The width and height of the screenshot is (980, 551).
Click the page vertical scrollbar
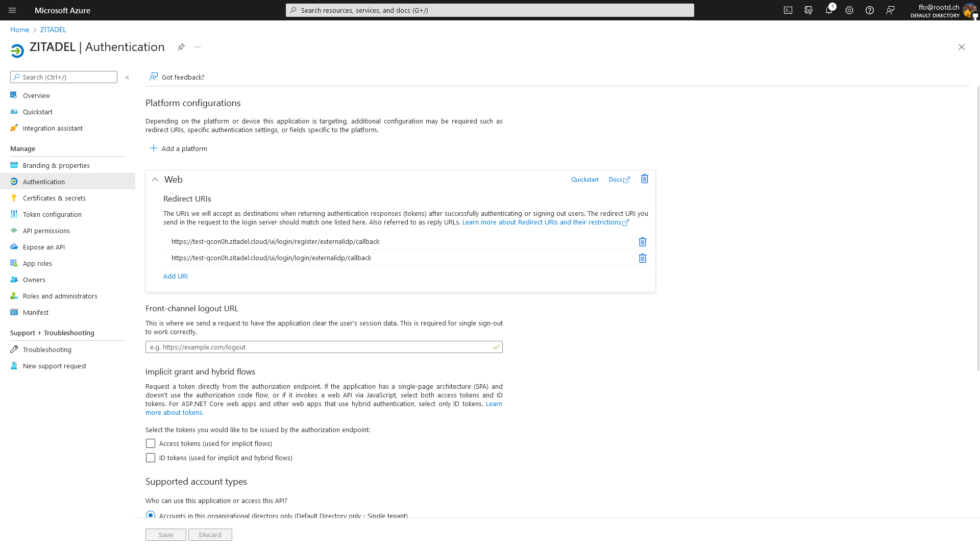[978, 229]
